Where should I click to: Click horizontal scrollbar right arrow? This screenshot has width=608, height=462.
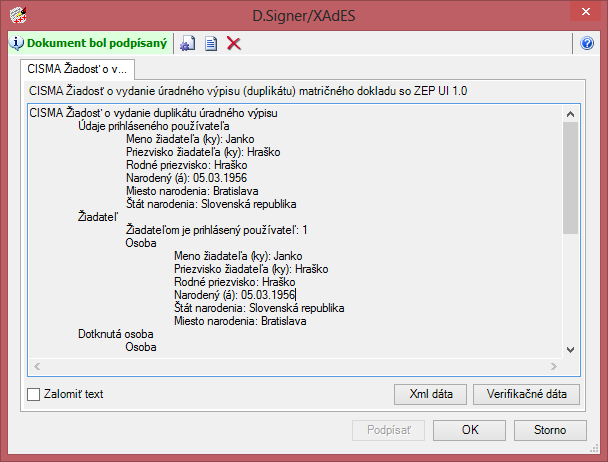point(554,366)
